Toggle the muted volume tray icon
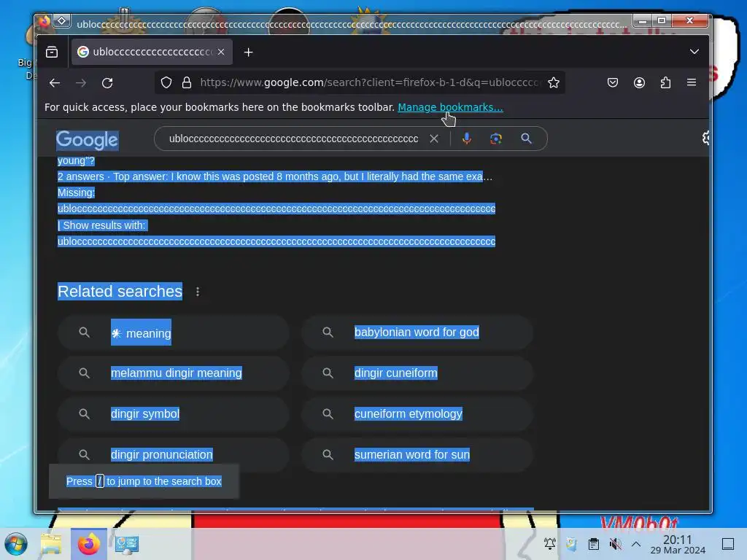 [615, 544]
